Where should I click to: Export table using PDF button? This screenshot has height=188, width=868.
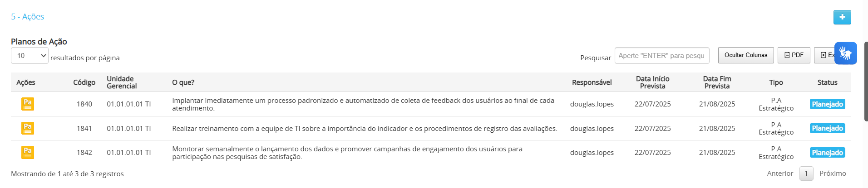tap(794, 55)
